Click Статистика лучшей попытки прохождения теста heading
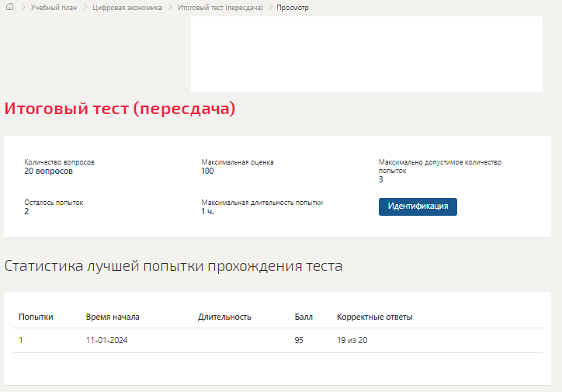The width and height of the screenshot is (562, 392). pos(173,266)
